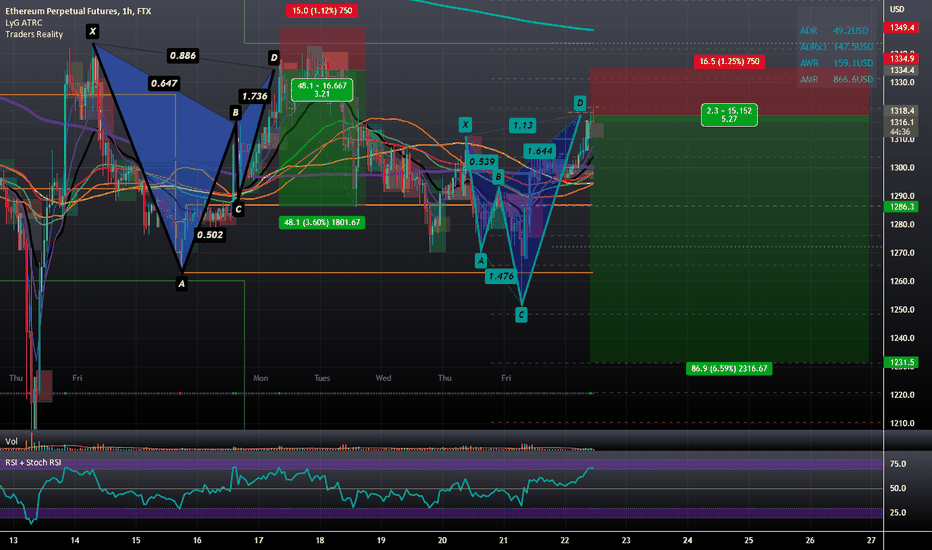Click the green 1231.5 price tag
The image size is (932, 550).
901,362
